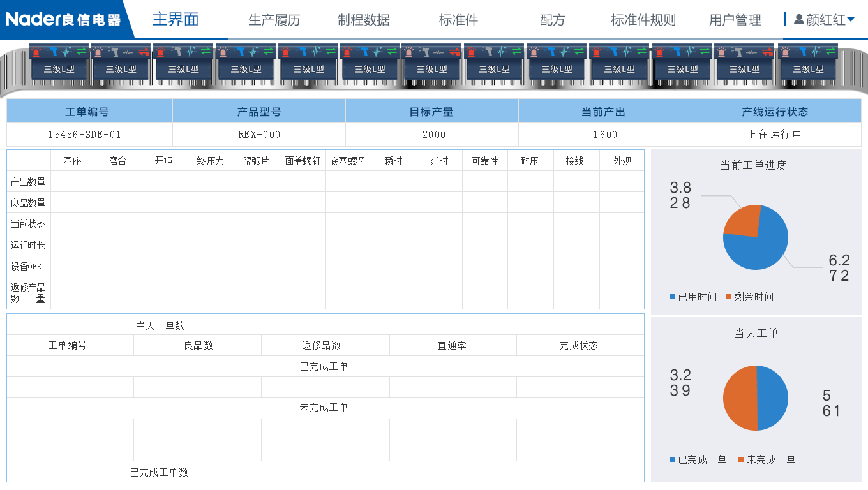Click the pink alarm lamp icon on the fourth station

(x=223, y=51)
